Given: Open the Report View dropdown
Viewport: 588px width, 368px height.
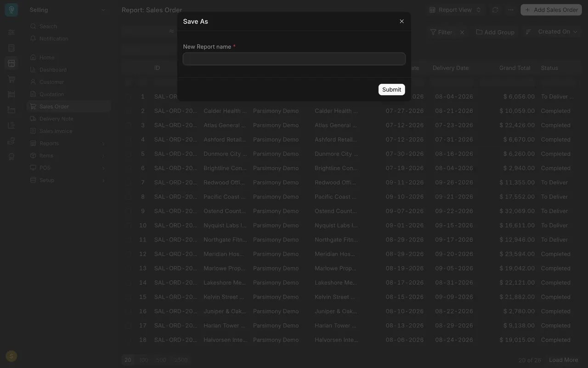Looking at the screenshot, I should pos(455,10).
